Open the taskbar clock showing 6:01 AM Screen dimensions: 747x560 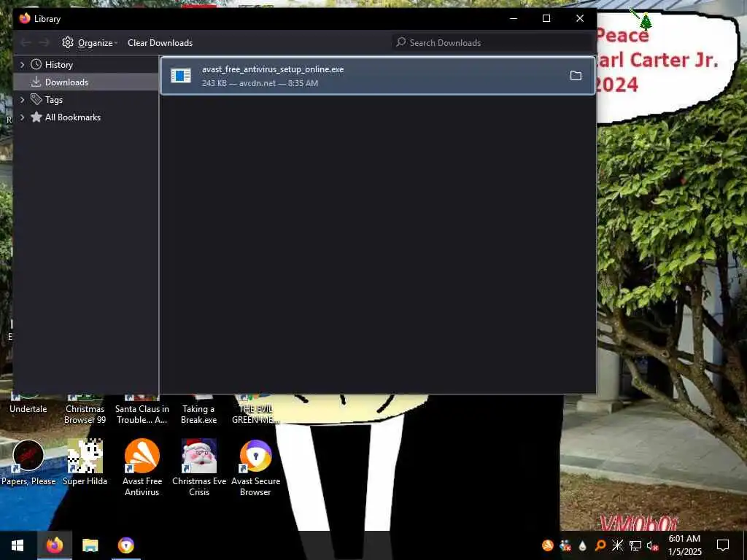[684, 545]
